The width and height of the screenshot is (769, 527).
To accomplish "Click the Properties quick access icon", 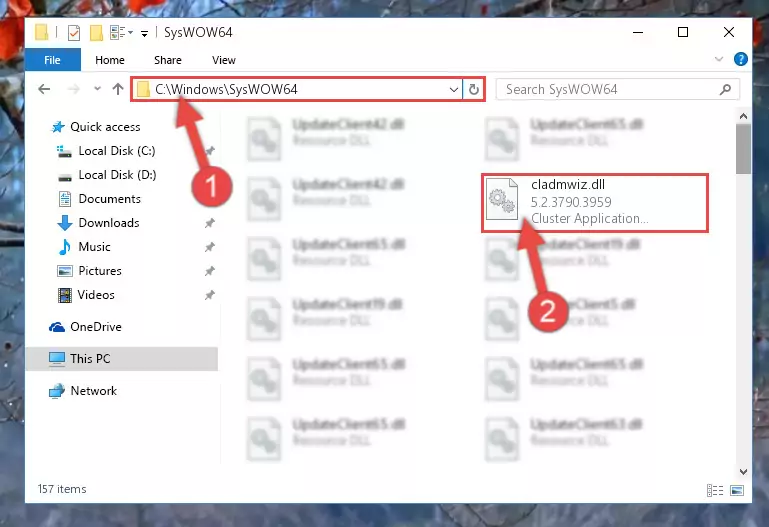I will pyautogui.click(x=74, y=33).
